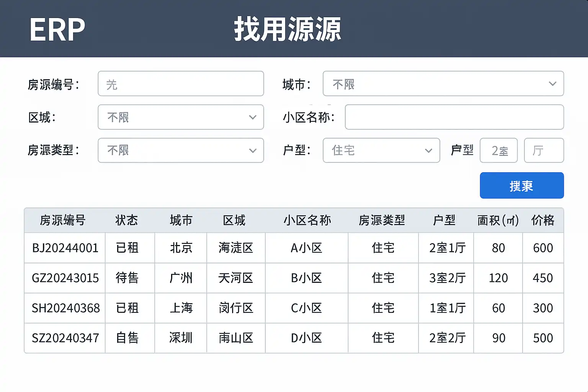Click the 南山区 cell
Viewport: 588px width, 392px height.
pyautogui.click(x=236, y=338)
